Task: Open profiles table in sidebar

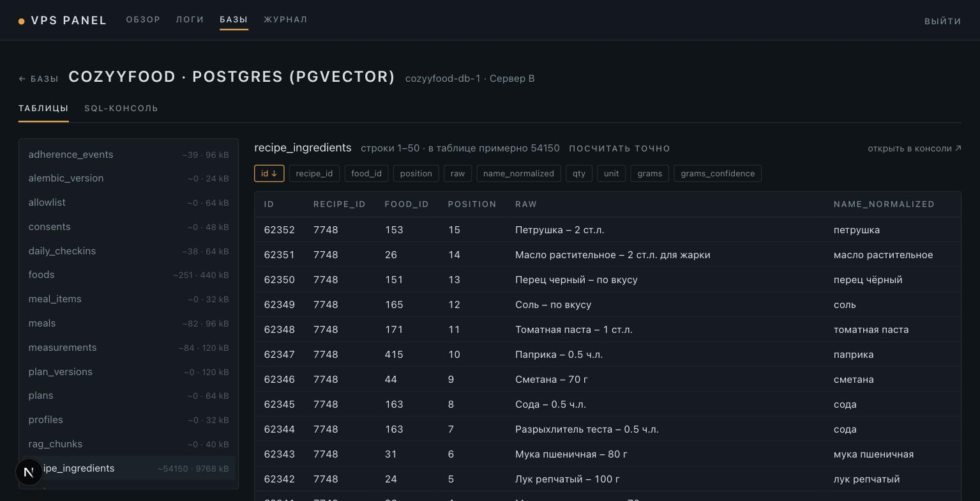Action: (128, 420)
